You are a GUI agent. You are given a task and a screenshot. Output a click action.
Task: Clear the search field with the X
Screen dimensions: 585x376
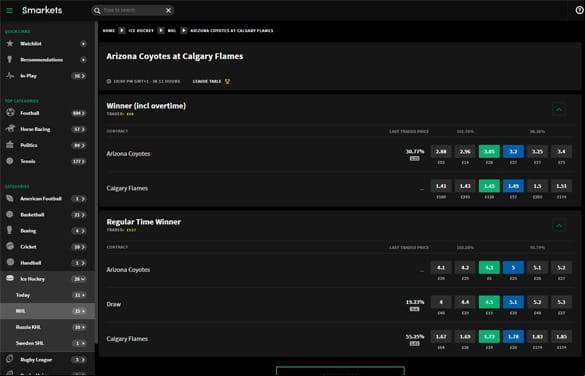[x=169, y=10]
